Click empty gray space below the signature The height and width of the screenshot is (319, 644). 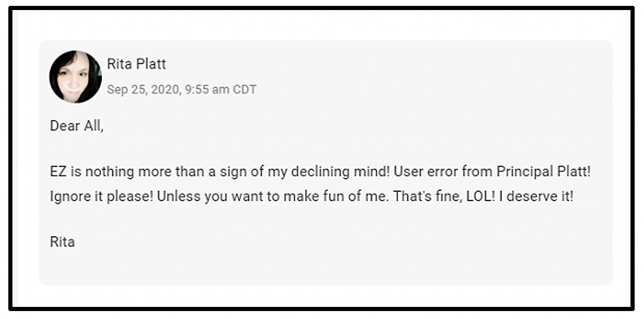[x=325, y=268]
